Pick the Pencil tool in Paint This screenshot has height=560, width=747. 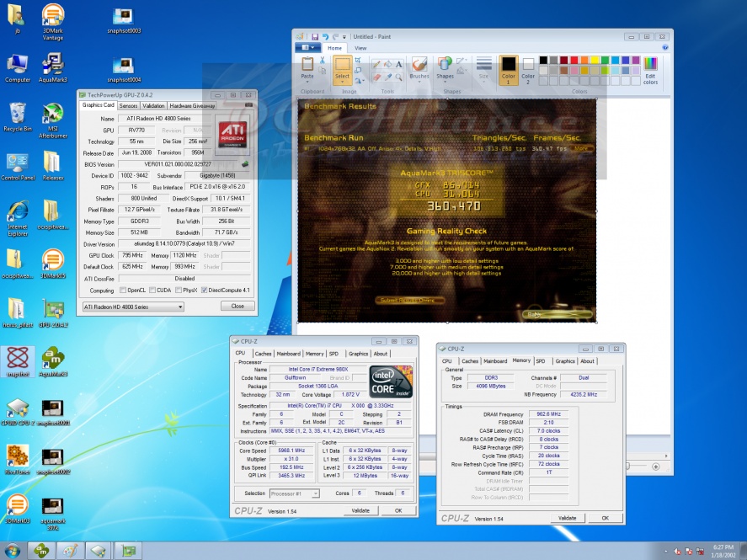coord(376,63)
